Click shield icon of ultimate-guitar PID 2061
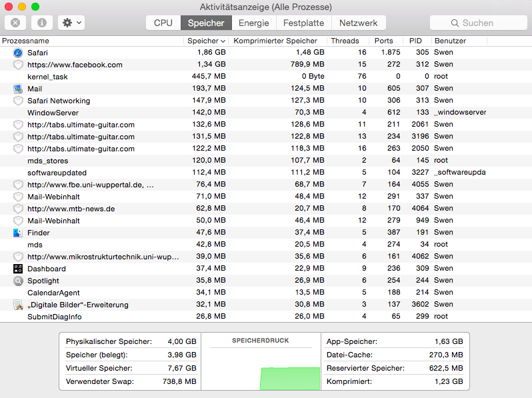Viewport: 532px width, 398px height. pyautogui.click(x=18, y=125)
